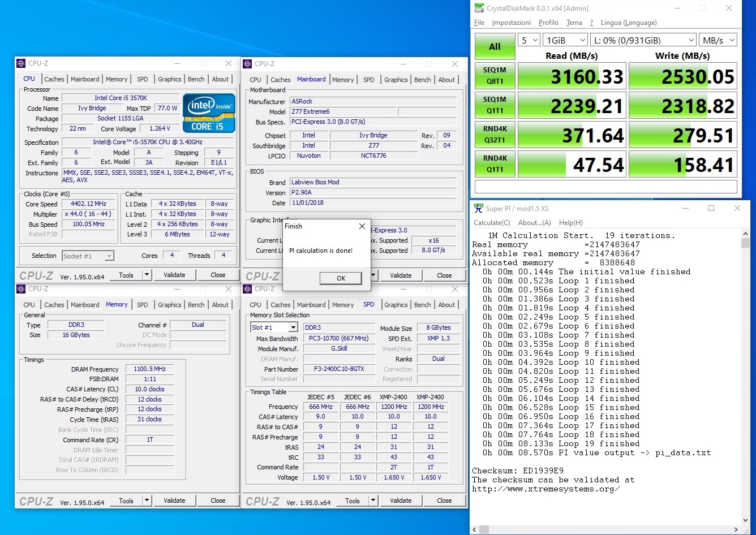The height and width of the screenshot is (535, 756).
Task: Click the 3160.33 sequential read result
Action: tap(572, 76)
